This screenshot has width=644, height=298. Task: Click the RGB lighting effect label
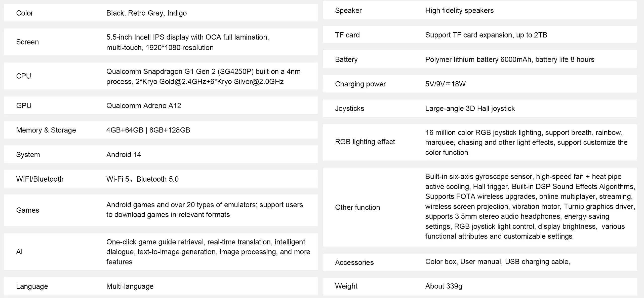pos(365,142)
